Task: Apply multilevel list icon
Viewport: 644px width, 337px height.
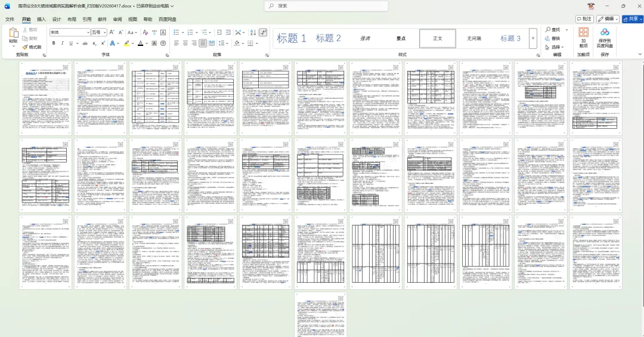Action: point(204,32)
